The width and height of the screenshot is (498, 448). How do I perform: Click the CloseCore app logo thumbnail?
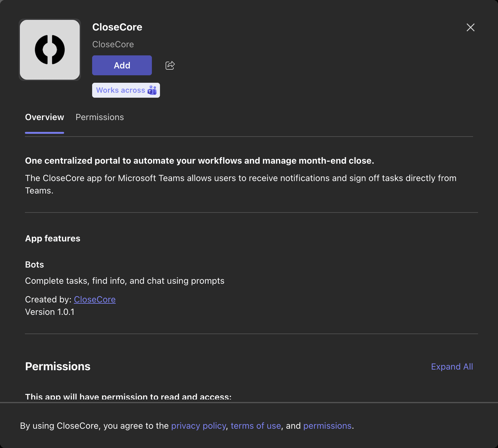tap(50, 50)
